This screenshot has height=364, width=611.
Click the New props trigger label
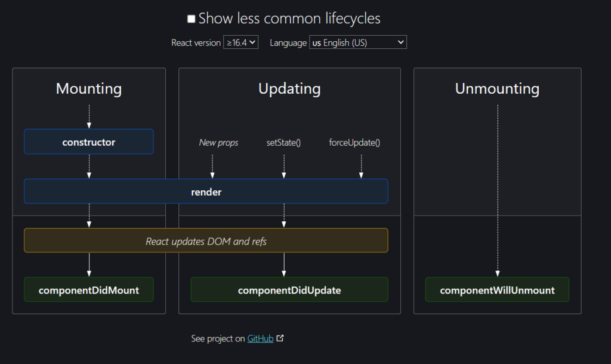[x=218, y=142]
